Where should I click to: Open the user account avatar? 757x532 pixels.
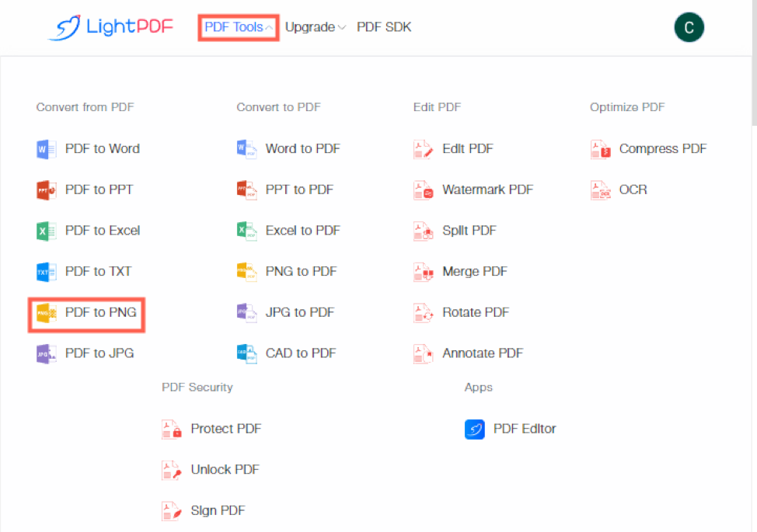[689, 27]
